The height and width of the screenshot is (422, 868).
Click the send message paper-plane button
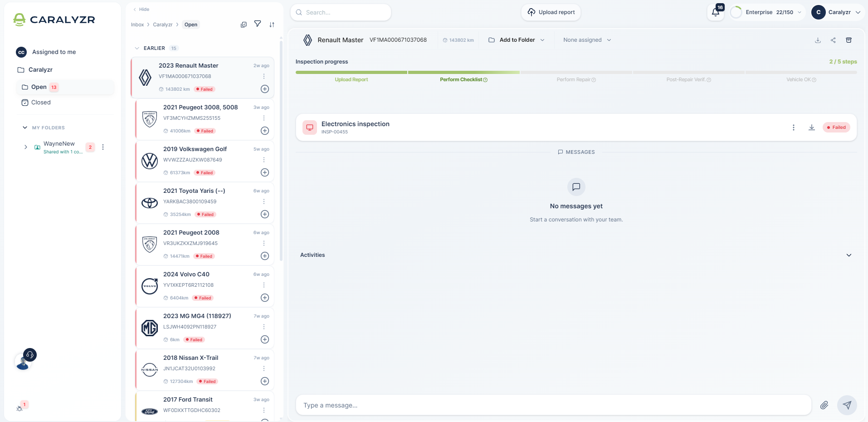point(847,405)
